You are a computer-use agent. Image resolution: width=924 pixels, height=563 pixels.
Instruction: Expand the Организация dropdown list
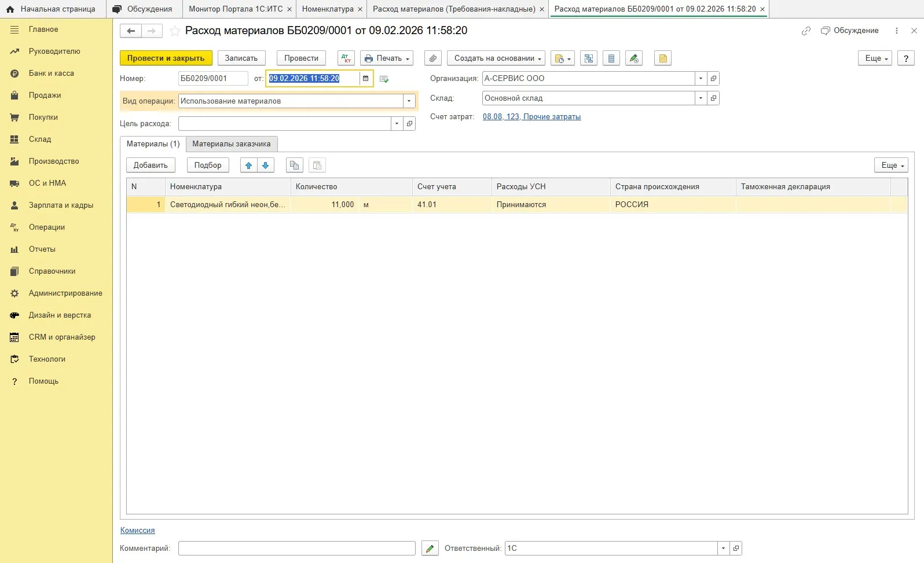pyautogui.click(x=701, y=79)
